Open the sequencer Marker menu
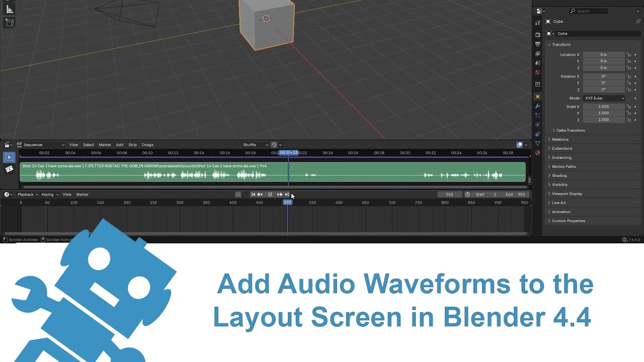 [105, 145]
